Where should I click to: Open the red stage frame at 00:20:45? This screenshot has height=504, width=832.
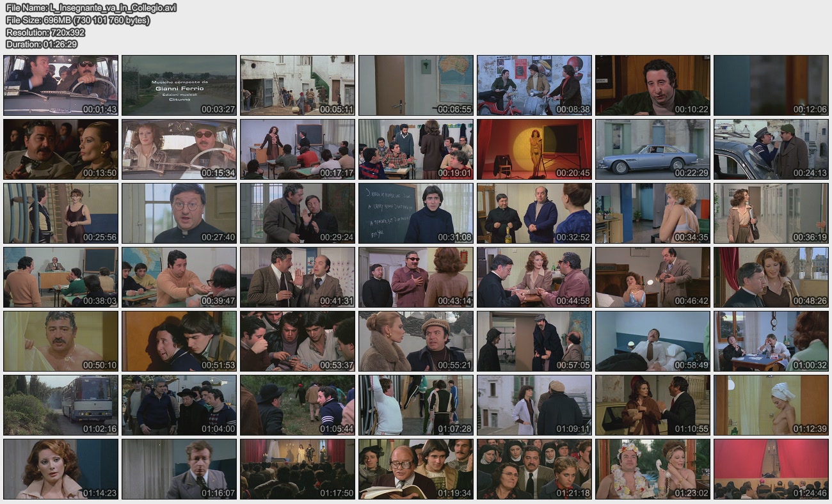[x=534, y=149]
